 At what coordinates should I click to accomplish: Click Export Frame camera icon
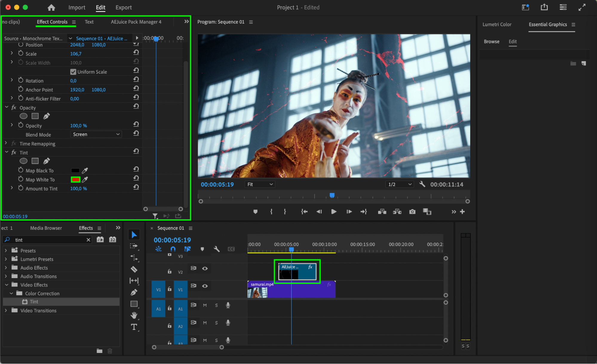click(412, 212)
